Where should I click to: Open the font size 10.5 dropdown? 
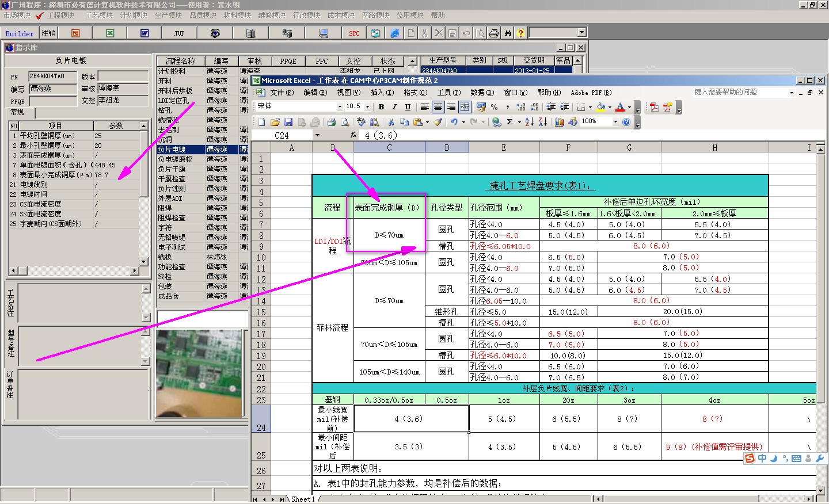tap(367, 106)
